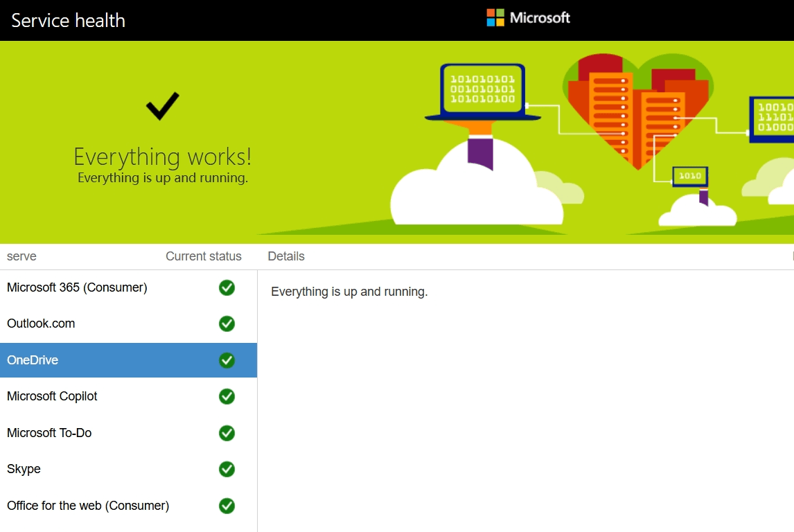Click the Details pane status message

349,292
